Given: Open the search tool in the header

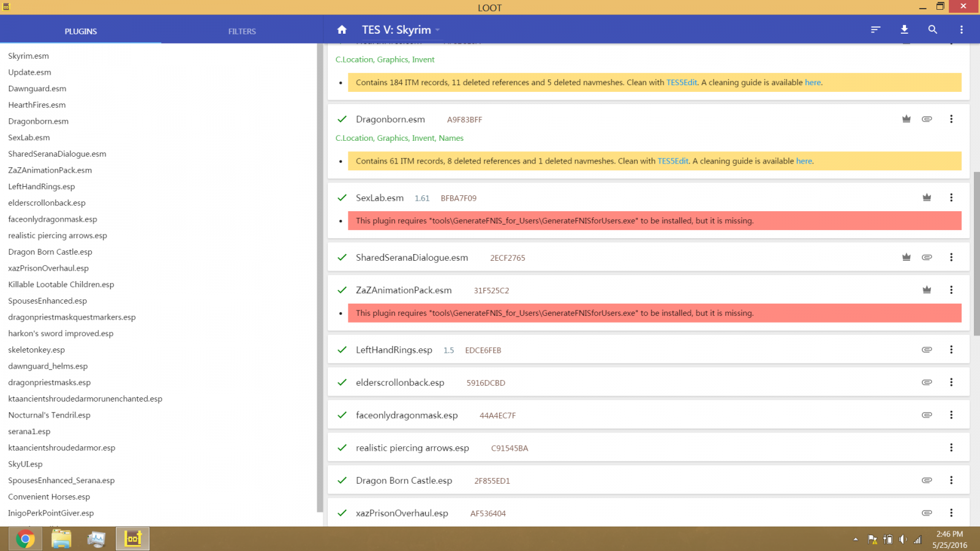Looking at the screenshot, I should coord(932,29).
